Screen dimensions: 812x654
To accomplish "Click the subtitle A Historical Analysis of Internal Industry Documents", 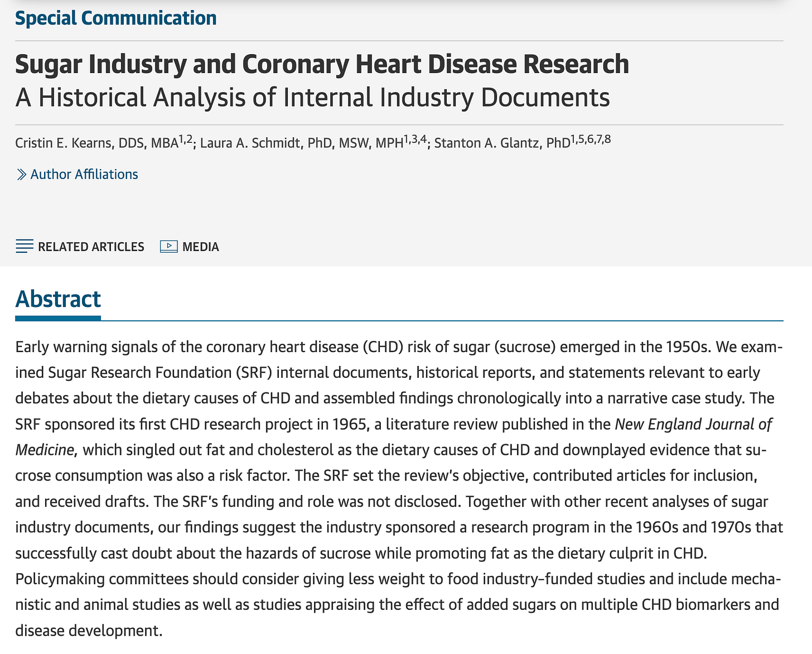I will pos(312,97).
